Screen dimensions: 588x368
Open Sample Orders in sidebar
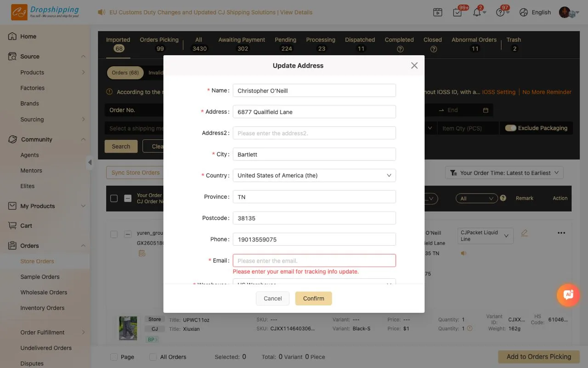40,277
